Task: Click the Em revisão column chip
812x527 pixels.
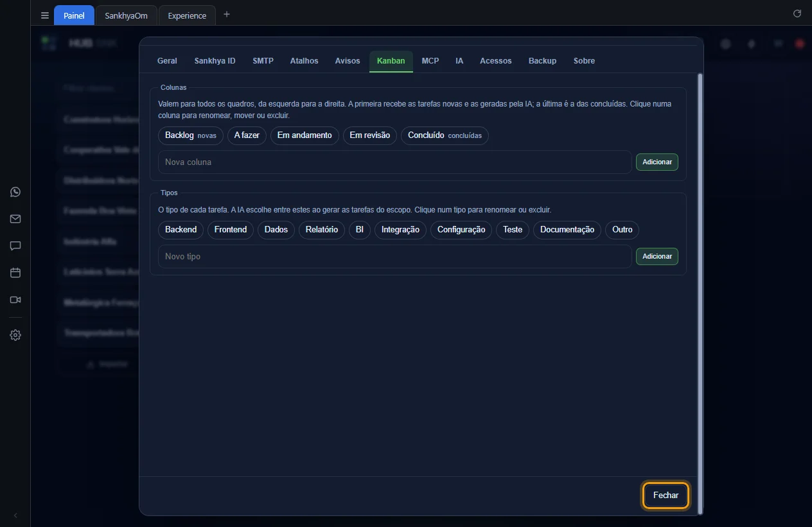Action: click(x=370, y=135)
